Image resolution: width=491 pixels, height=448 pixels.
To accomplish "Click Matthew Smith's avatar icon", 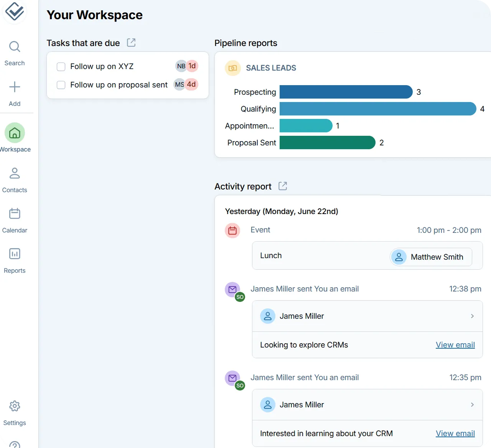I will 399,257.
